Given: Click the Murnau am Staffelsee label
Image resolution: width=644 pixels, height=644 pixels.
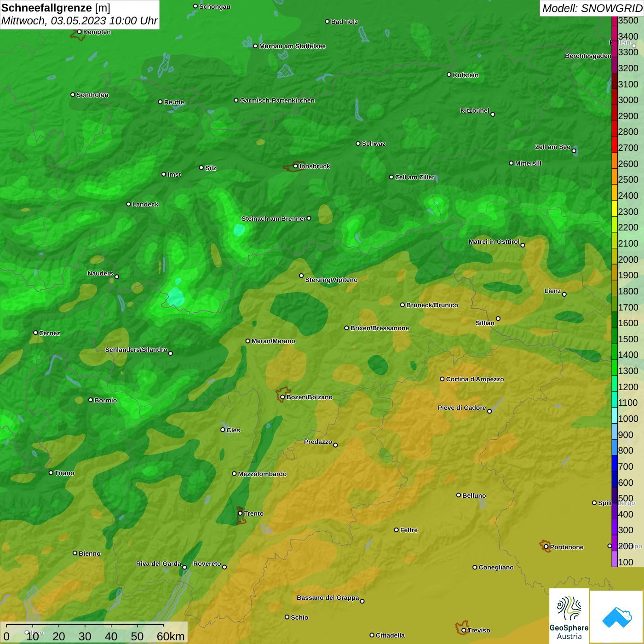Looking at the screenshot, I should (x=292, y=46).
